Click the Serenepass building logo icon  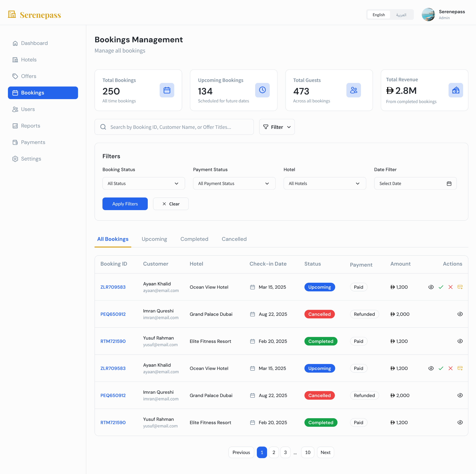tap(12, 14)
